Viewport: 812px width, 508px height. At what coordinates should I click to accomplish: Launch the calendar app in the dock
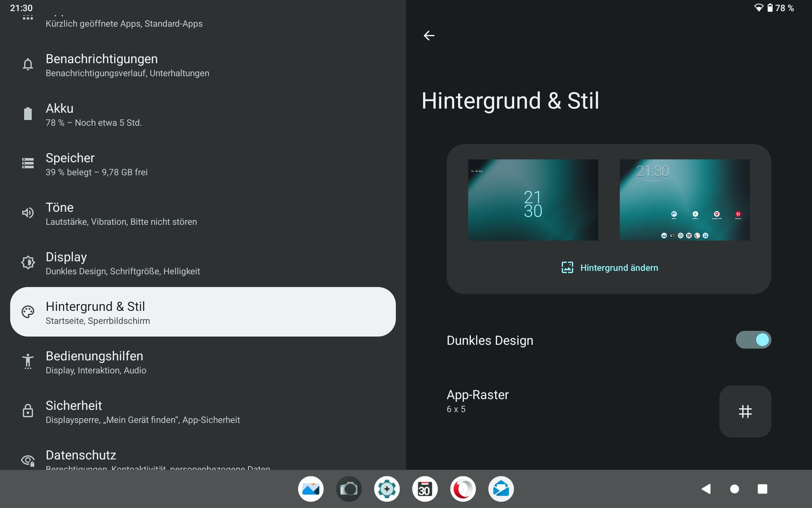point(425,489)
